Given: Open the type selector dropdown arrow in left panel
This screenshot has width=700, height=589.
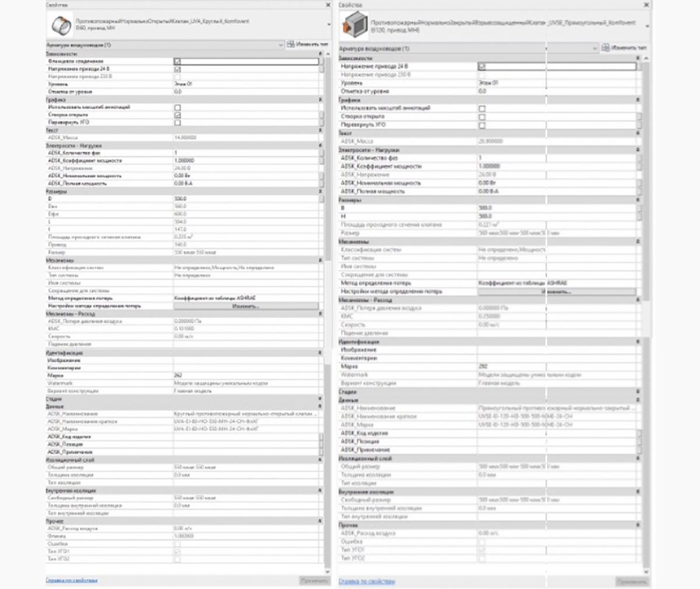Looking at the screenshot, I should point(328,25).
